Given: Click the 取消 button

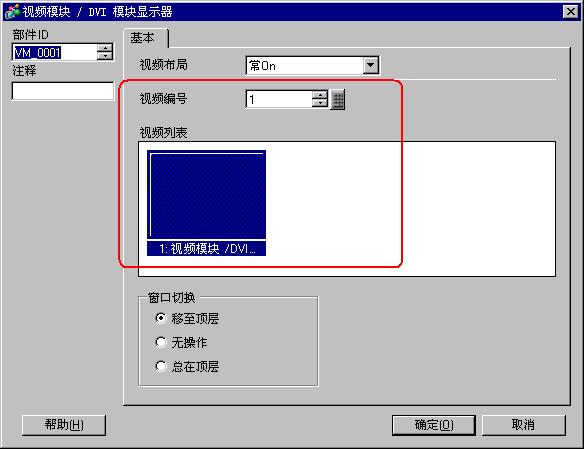Looking at the screenshot, I should pyautogui.click(x=523, y=425).
